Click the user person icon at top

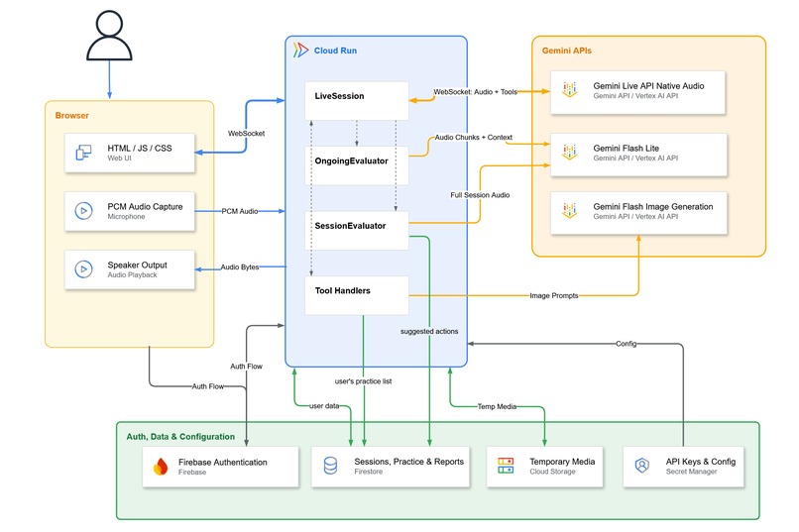click(x=109, y=36)
